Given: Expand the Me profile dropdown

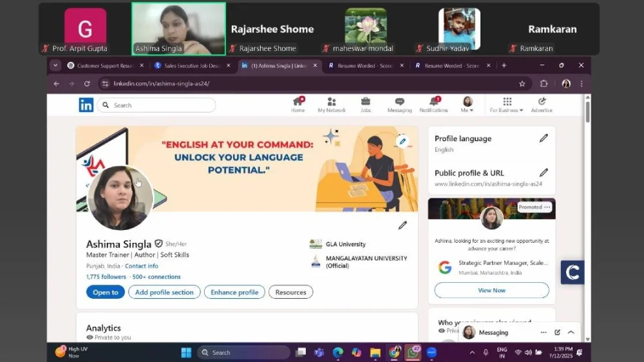Looking at the screenshot, I should (x=468, y=105).
